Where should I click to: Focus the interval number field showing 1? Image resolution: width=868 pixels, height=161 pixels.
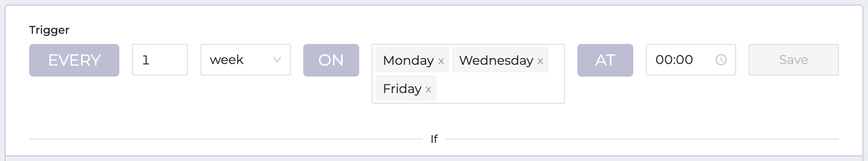(x=160, y=60)
